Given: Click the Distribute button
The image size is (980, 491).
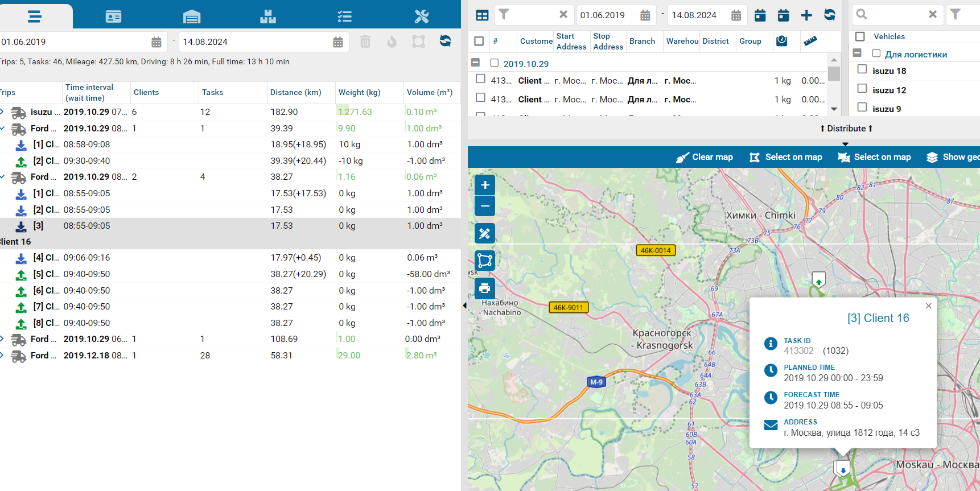Looking at the screenshot, I should [846, 129].
